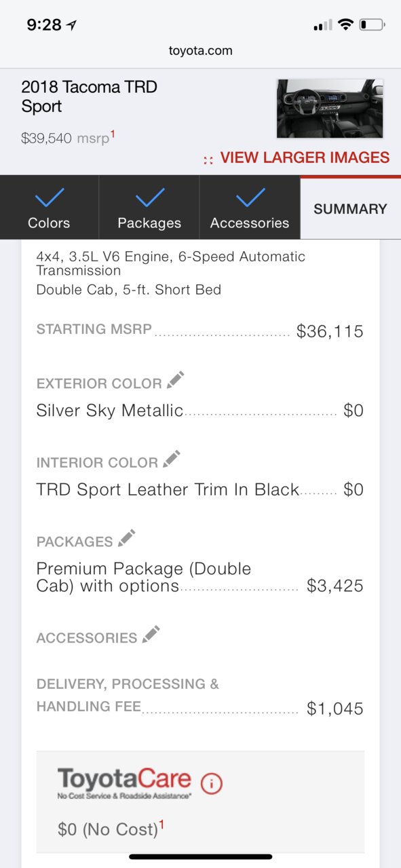
Task: Tap the ToyotaCare logo
Action: click(x=124, y=782)
